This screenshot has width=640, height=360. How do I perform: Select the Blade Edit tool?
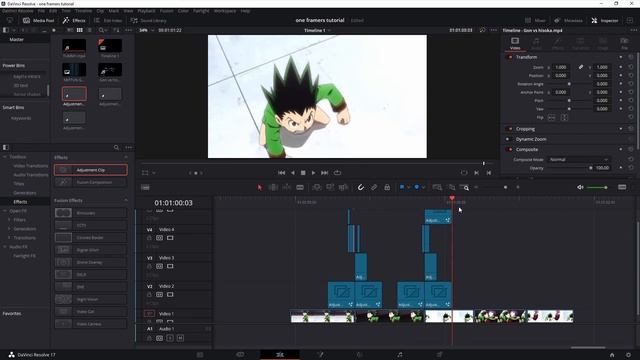300,187
